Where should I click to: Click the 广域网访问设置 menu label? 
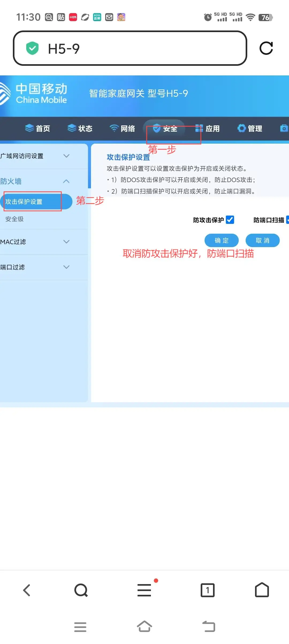pyautogui.click(x=22, y=156)
